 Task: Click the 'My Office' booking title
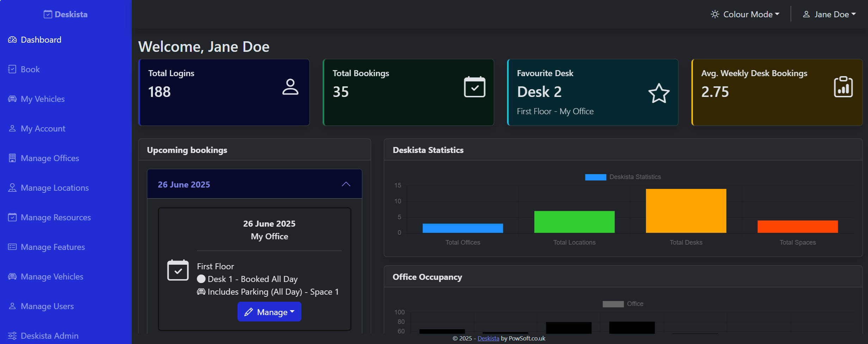point(269,236)
